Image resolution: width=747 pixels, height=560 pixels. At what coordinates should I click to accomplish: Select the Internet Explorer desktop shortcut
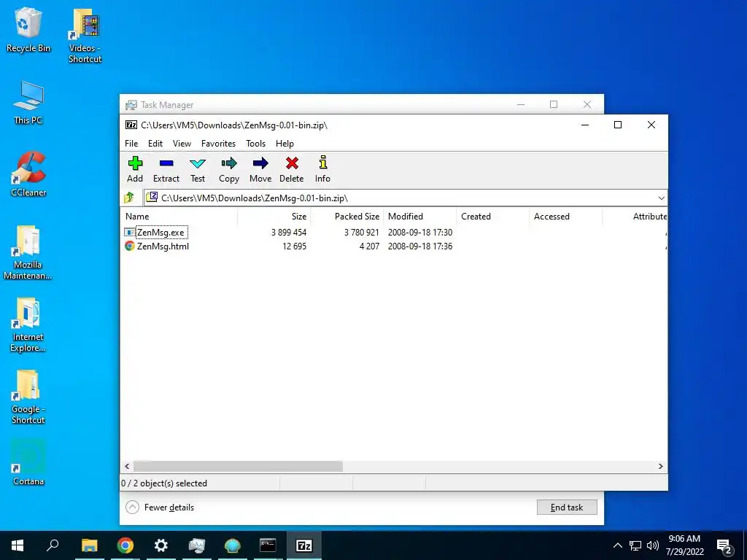(x=28, y=325)
